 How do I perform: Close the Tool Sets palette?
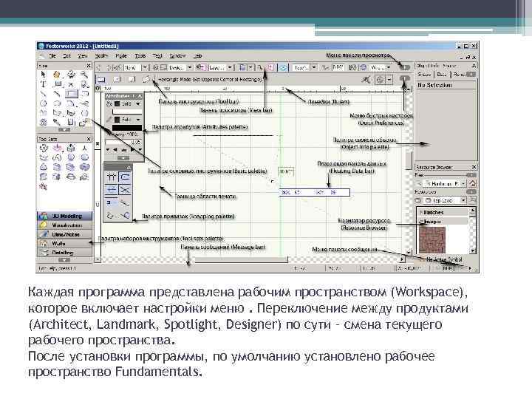click(x=89, y=139)
